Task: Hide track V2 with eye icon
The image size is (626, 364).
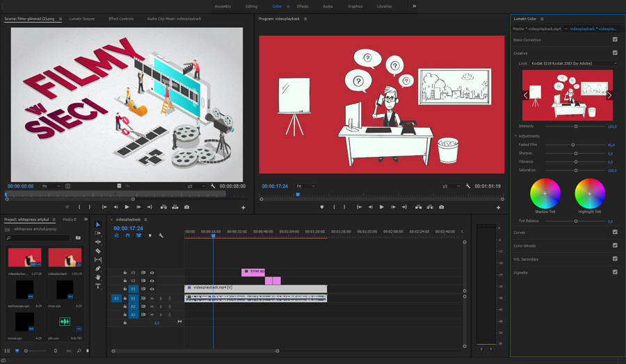Action: pyautogui.click(x=152, y=281)
